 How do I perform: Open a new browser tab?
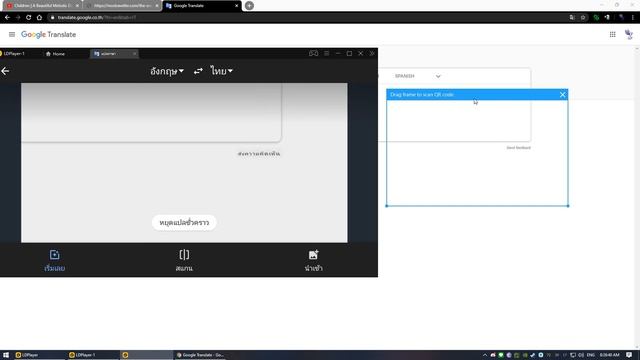pyautogui.click(x=249, y=6)
